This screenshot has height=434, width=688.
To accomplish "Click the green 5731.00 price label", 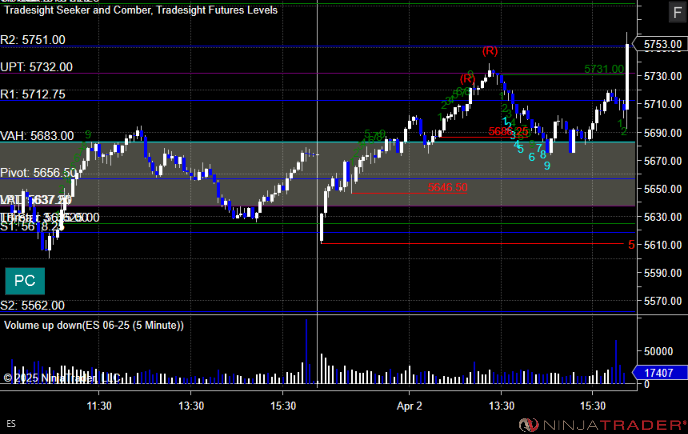I will pos(604,69).
